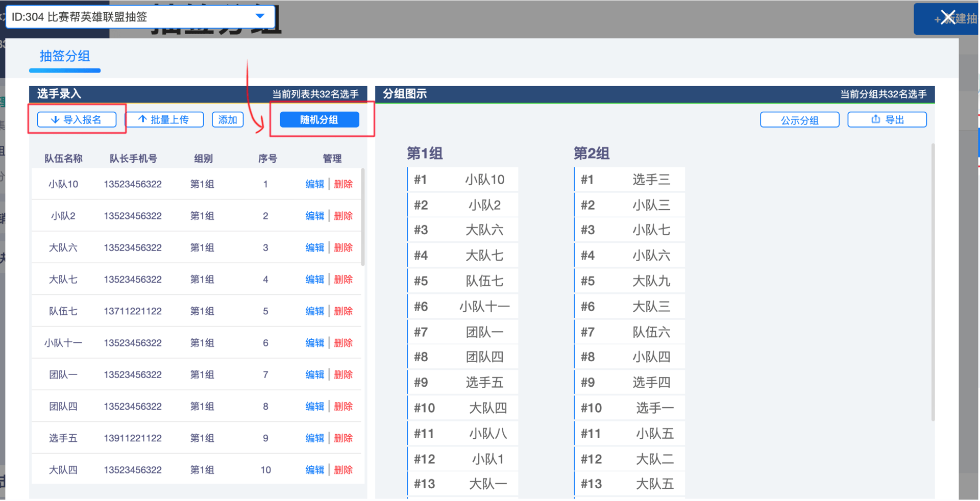Delete the 大队七 row
980x501 pixels.
(344, 280)
